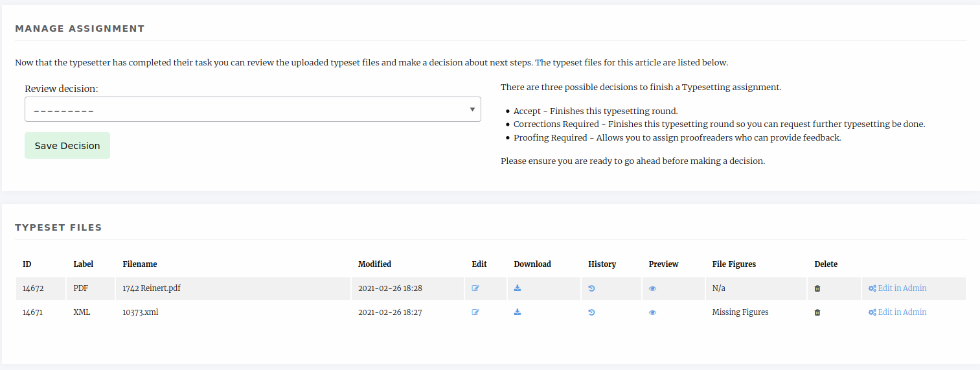Viewport: 980px width, 370px height.
Task: Open the Review decision dropdown
Action: point(252,110)
